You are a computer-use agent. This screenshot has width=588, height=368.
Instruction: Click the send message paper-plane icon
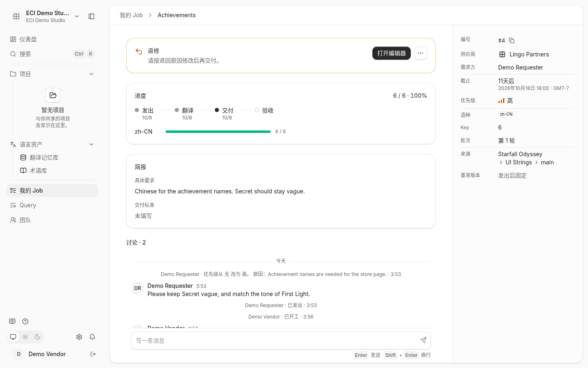click(423, 340)
